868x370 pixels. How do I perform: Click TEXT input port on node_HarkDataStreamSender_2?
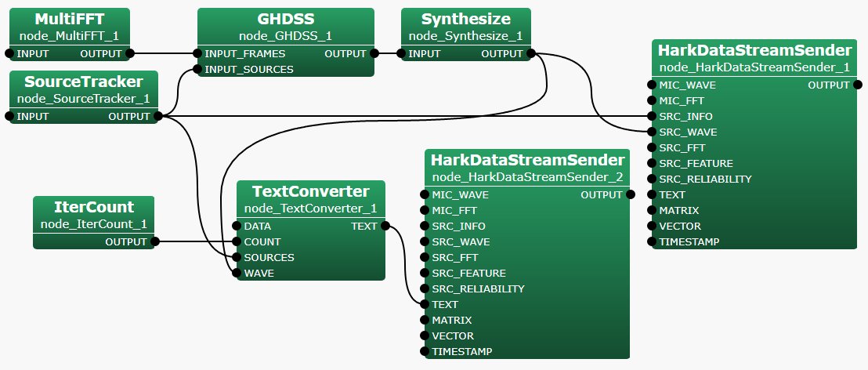tap(425, 305)
